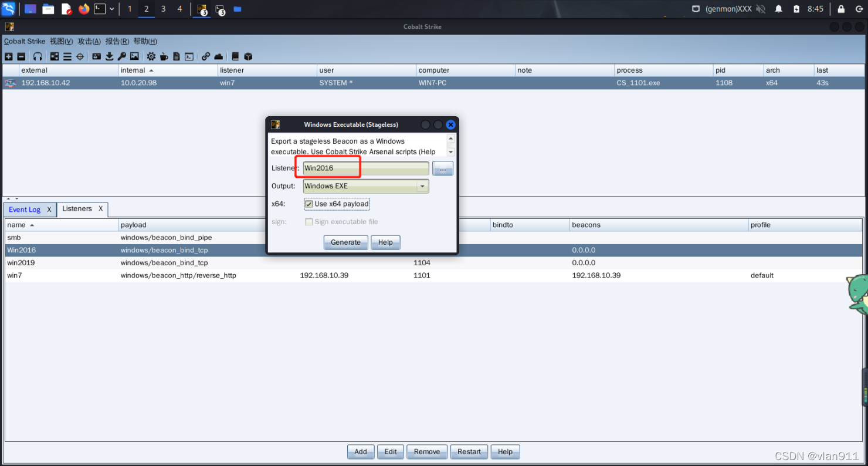868x466 pixels.
Task: Open file manager from top panel
Action: point(48,9)
